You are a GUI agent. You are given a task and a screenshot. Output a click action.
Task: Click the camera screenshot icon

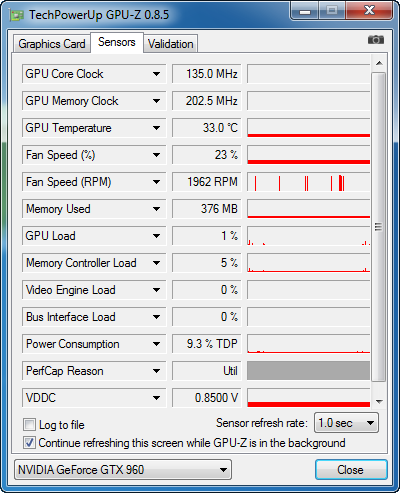click(376, 40)
